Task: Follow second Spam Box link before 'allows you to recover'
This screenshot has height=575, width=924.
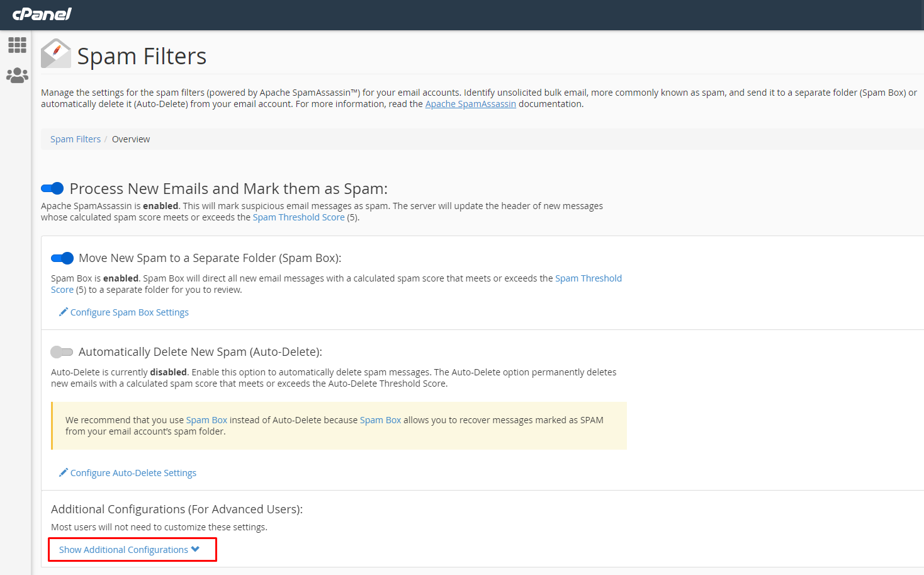Action: pyautogui.click(x=380, y=420)
